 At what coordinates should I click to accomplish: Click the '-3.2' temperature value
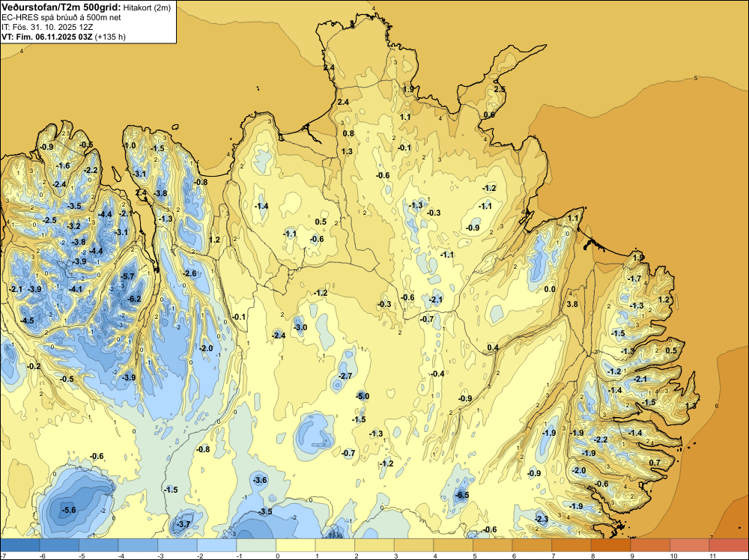coord(73,226)
